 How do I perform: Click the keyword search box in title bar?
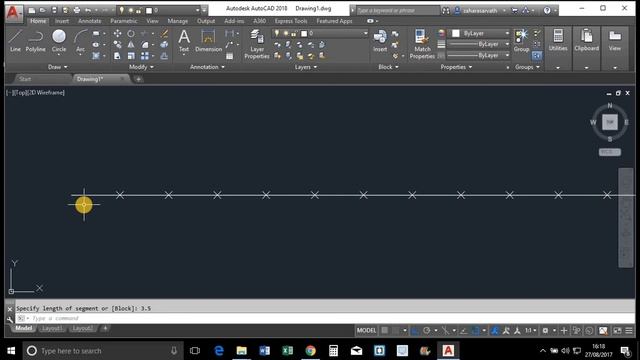coord(398,11)
